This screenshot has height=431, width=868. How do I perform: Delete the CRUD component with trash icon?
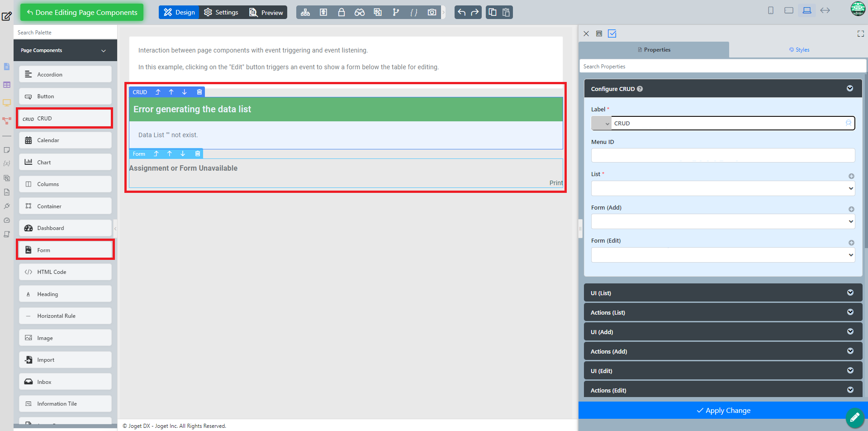[199, 92]
